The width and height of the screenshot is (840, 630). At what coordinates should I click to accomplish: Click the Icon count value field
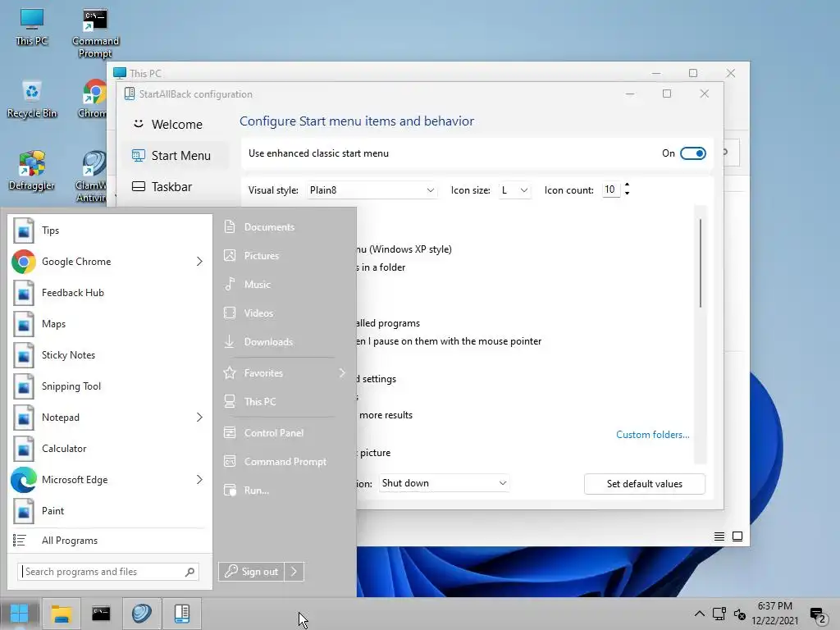pyautogui.click(x=610, y=189)
